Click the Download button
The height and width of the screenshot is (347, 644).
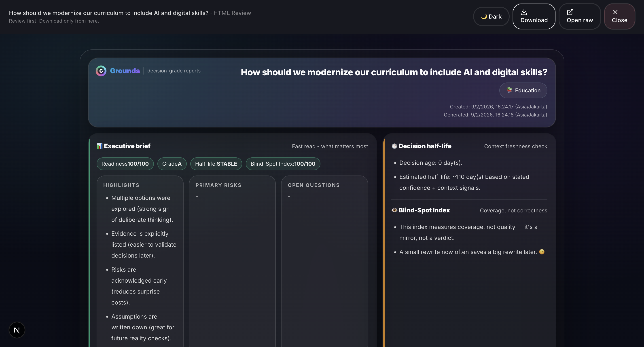click(534, 17)
